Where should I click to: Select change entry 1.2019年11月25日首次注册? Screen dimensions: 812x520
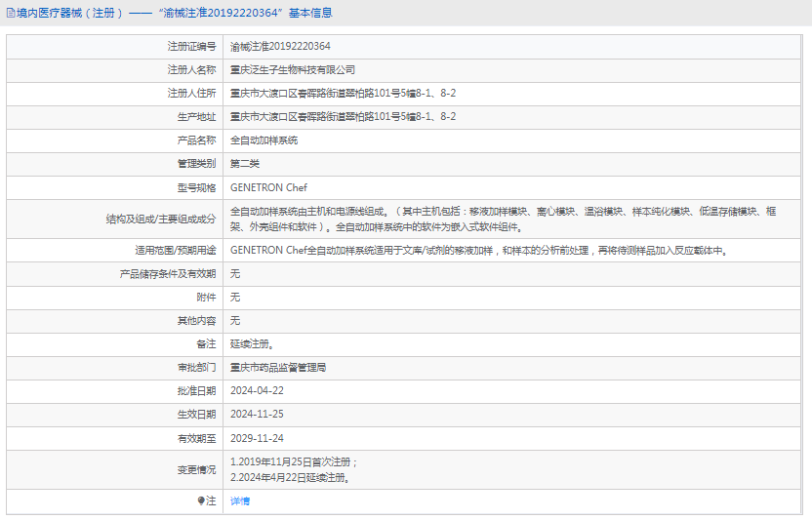point(294,462)
